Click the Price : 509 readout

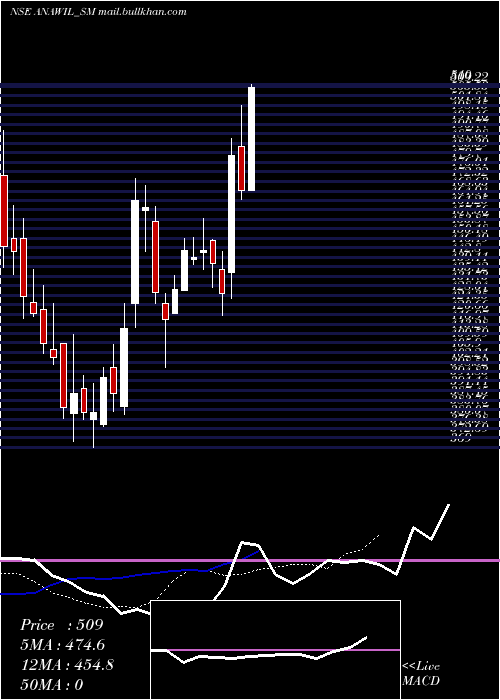pyautogui.click(x=62, y=625)
